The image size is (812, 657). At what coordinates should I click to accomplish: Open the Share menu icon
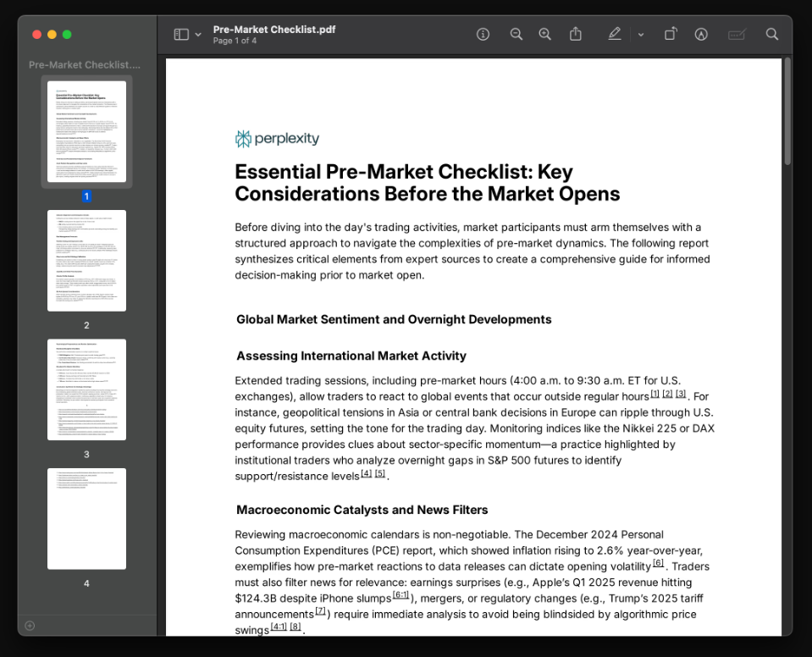[575, 34]
